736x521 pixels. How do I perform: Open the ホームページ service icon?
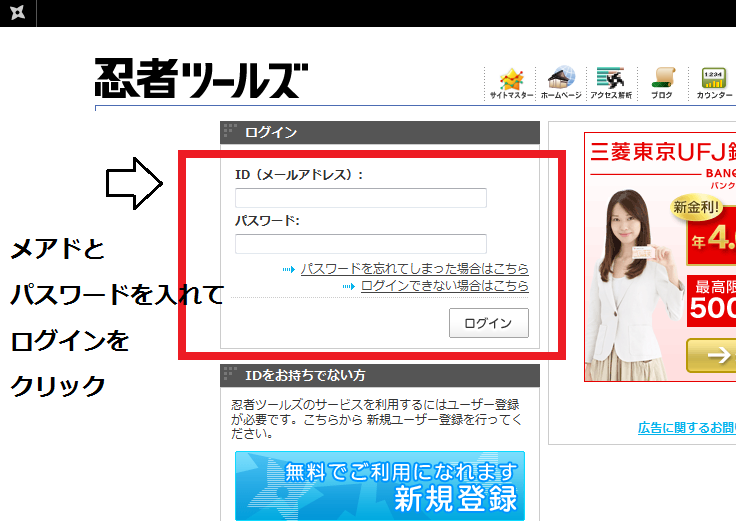pyautogui.click(x=561, y=83)
